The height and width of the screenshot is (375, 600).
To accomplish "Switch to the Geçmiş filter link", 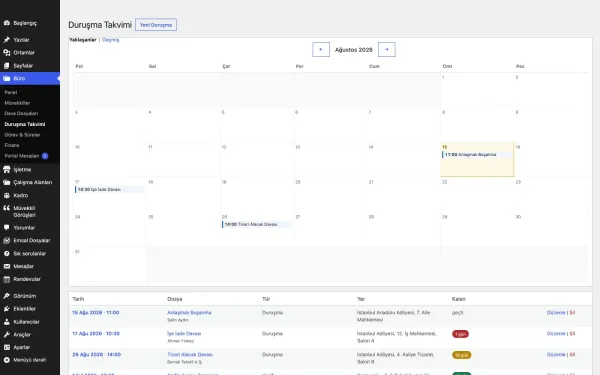I will pos(111,40).
